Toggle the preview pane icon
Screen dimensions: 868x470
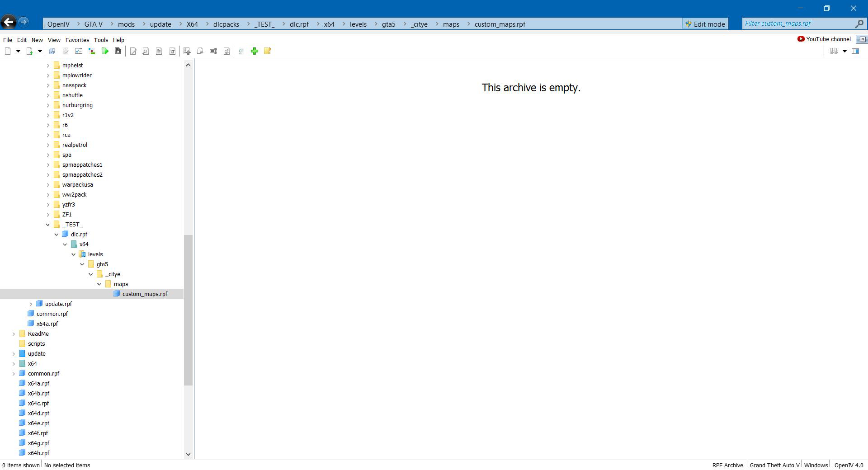pos(855,51)
